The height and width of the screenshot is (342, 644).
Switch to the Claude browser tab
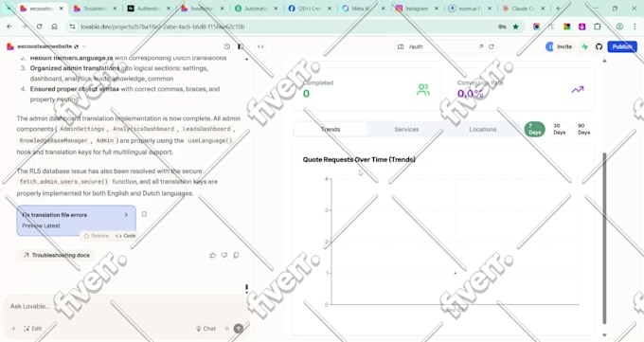(x=524, y=9)
